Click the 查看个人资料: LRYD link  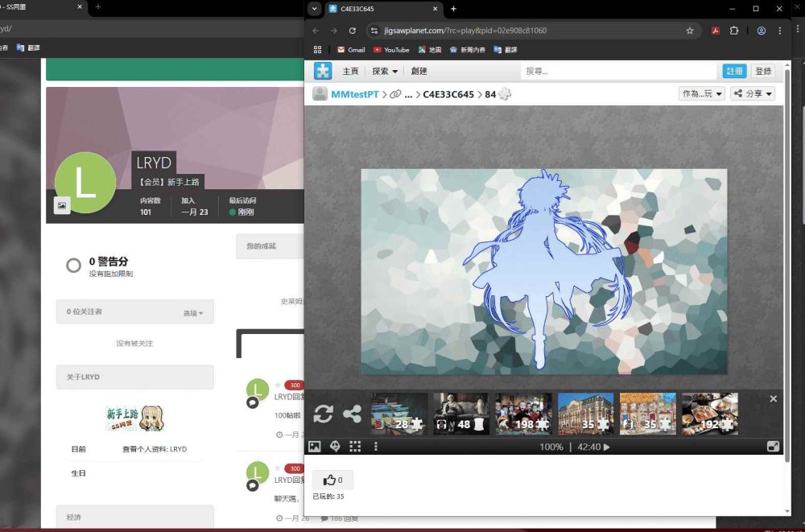pyautogui.click(x=155, y=449)
